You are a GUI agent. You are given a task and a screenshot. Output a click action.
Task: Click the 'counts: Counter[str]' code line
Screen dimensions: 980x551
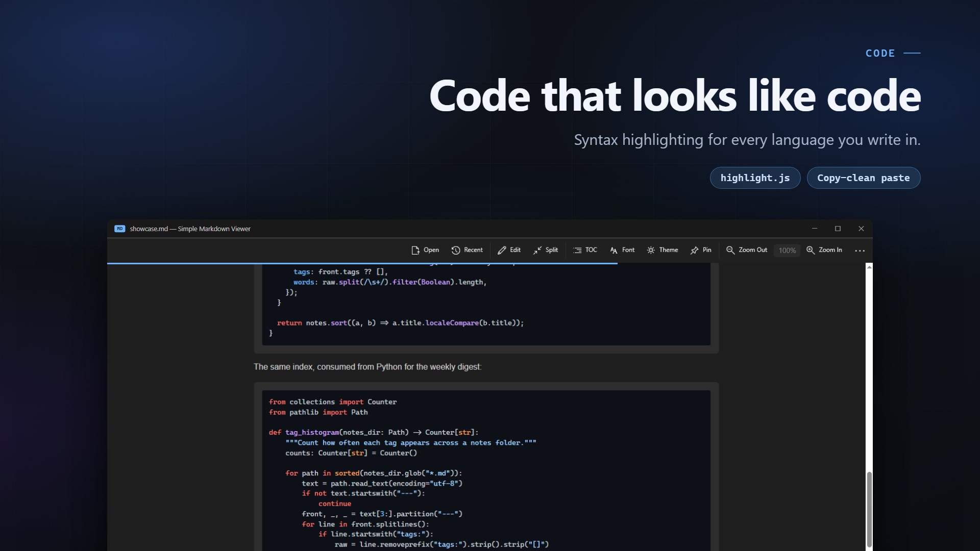pyautogui.click(x=351, y=453)
